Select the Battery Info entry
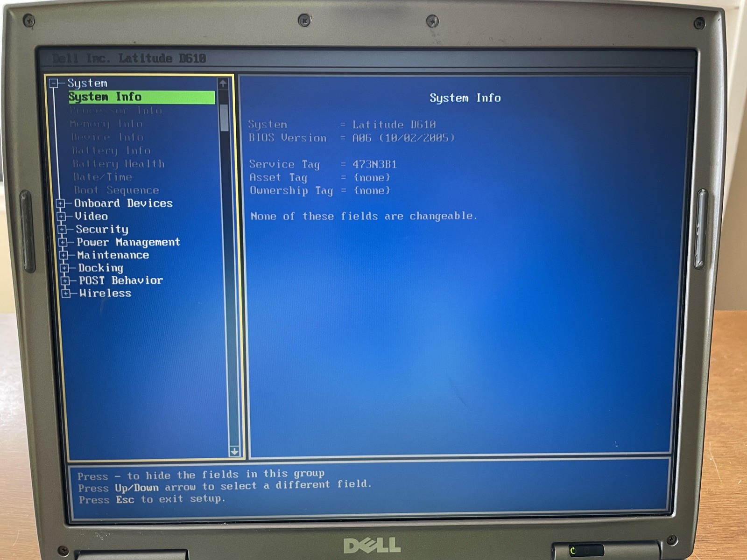This screenshot has height=560, width=747. 111,150
